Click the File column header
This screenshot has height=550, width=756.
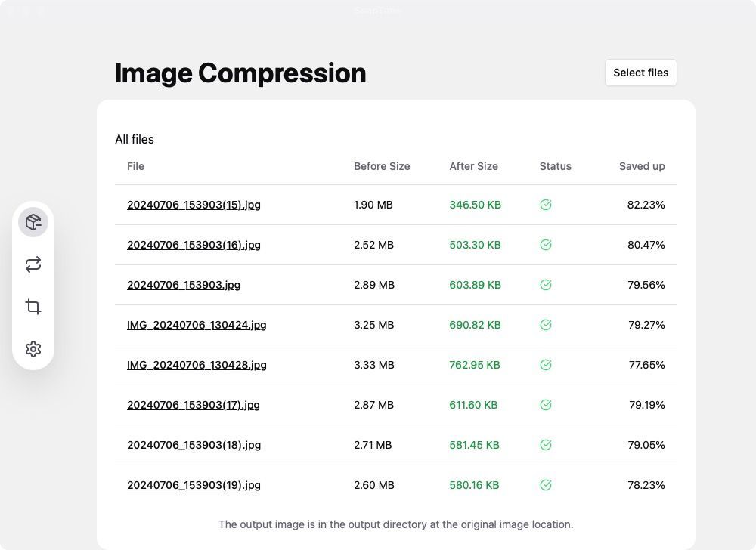(135, 166)
